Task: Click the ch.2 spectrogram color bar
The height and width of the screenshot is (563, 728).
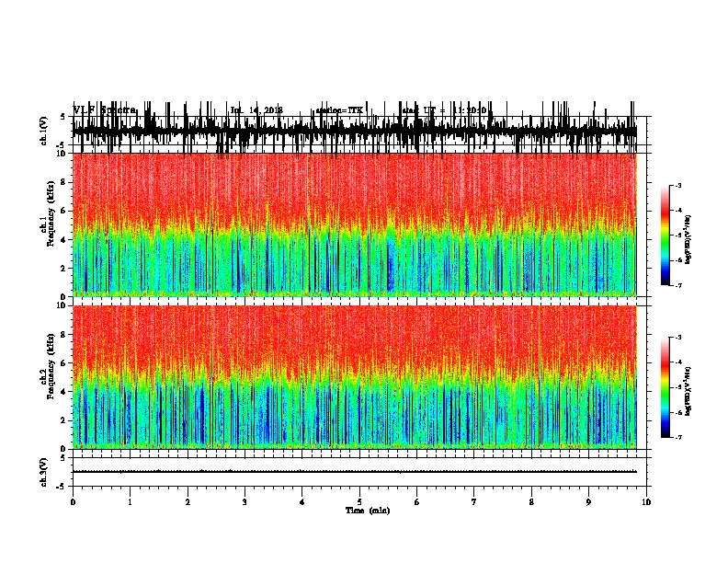Action: 665,387
